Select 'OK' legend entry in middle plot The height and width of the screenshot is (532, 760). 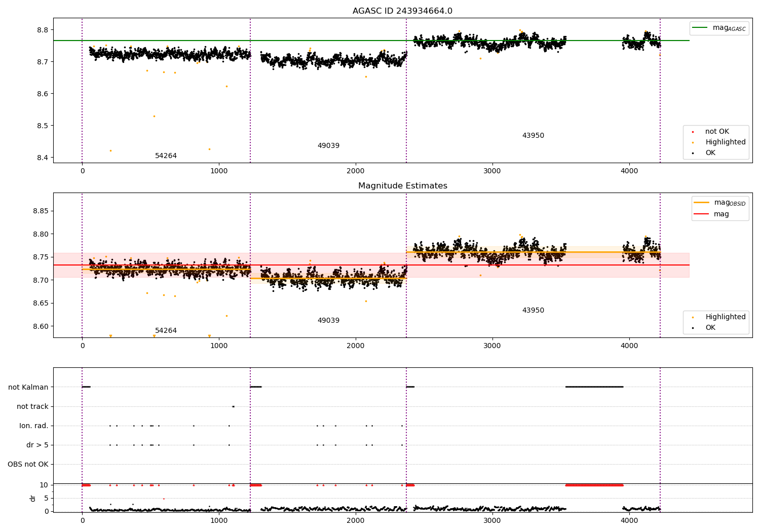704,328
